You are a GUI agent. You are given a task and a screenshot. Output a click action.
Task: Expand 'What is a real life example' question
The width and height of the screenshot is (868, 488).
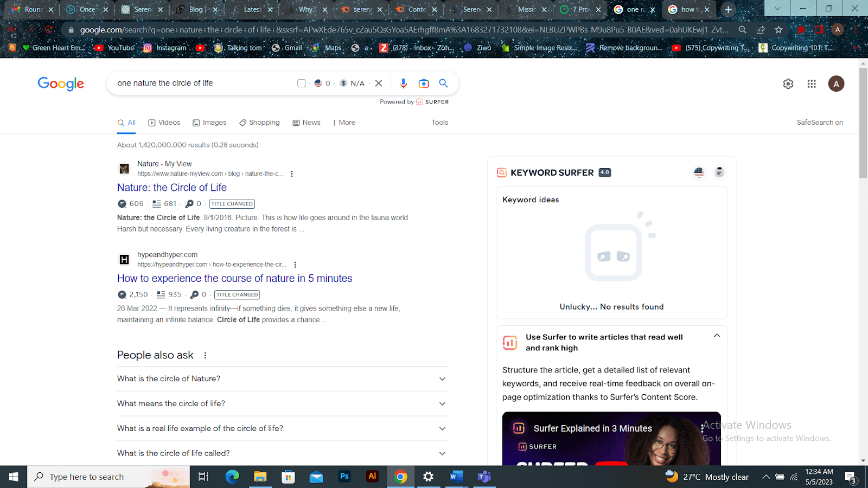pos(283,428)
